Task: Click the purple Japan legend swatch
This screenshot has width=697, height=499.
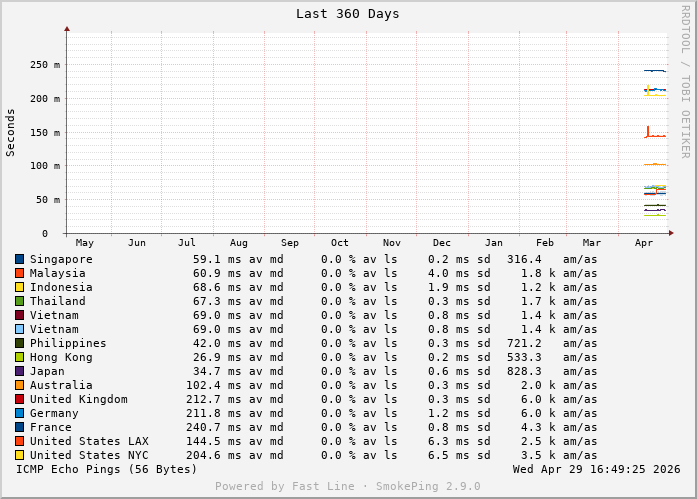Action: click(19, 371)
